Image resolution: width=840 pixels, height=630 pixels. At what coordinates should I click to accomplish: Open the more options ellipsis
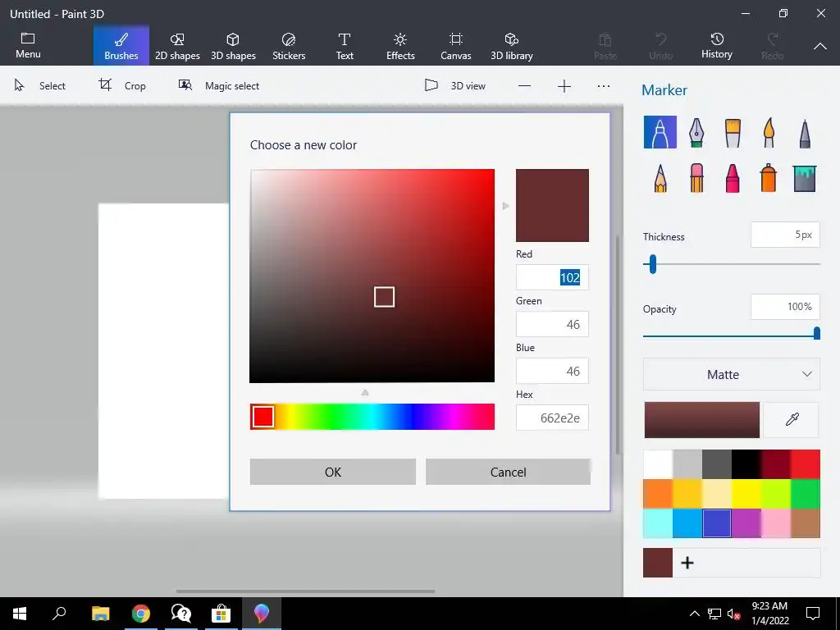tap(604, 85)
